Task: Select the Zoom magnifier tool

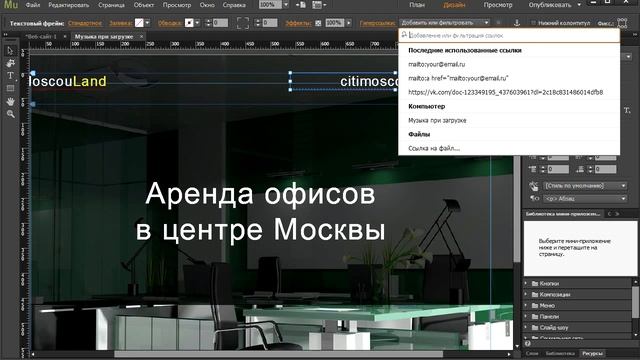Action: pos(10,114)
